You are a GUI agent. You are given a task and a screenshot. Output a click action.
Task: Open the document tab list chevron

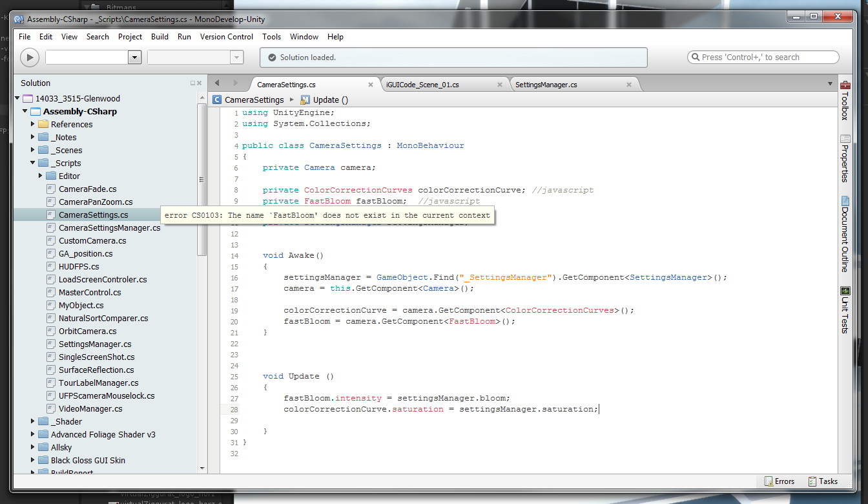click(x=829, y=83)
